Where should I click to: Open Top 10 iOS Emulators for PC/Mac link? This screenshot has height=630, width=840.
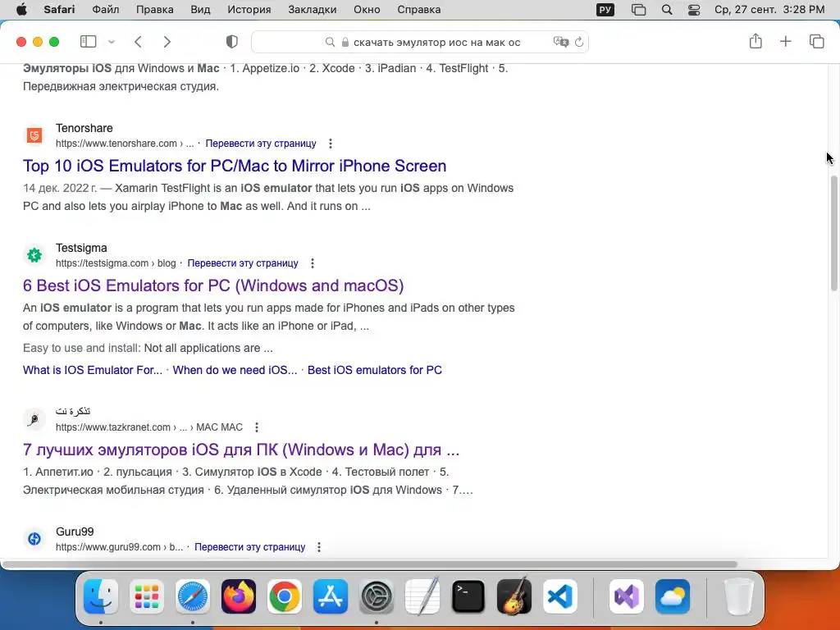235,166
